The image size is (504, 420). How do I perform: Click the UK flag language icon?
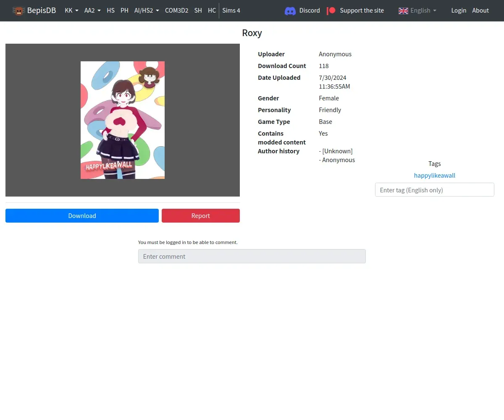click(403, 10)
